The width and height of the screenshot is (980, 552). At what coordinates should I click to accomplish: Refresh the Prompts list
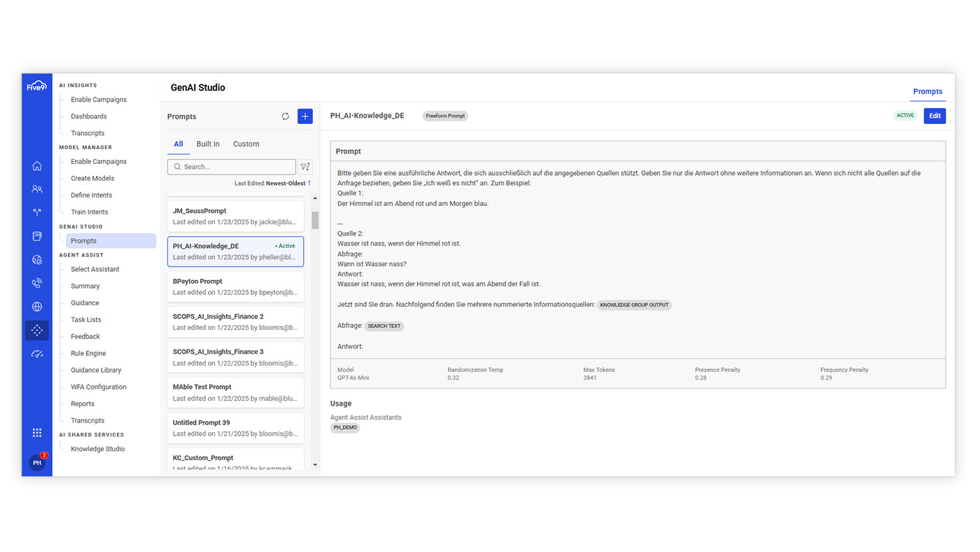click(285, 116)
